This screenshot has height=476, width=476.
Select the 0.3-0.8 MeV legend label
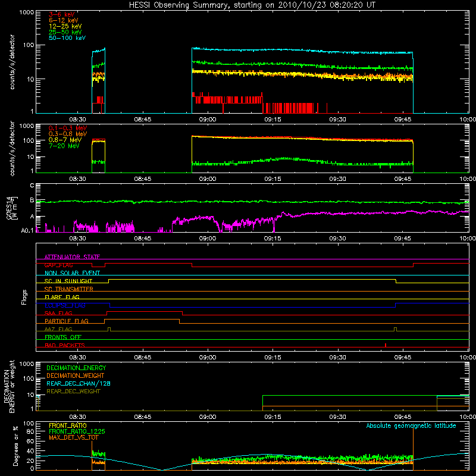(x=68, y=134)
